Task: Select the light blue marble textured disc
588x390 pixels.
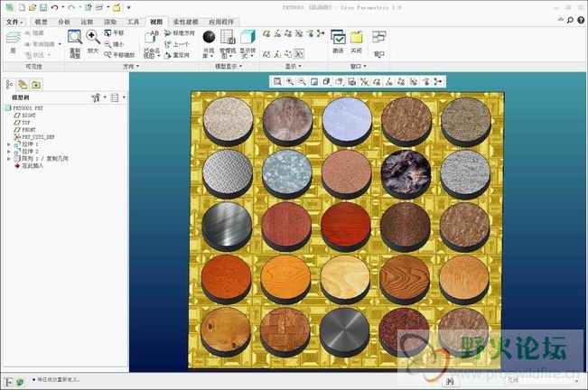Action: point(347,121)
